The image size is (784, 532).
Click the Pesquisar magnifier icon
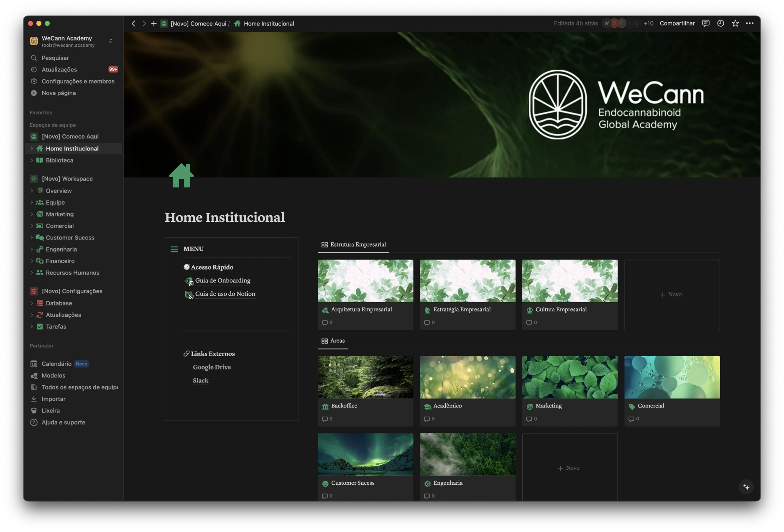click(x=34, y=58)
